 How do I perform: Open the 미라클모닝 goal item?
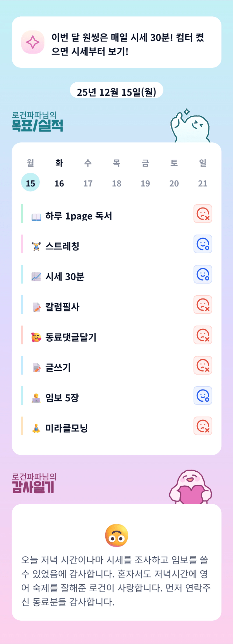tap(66, 428)
